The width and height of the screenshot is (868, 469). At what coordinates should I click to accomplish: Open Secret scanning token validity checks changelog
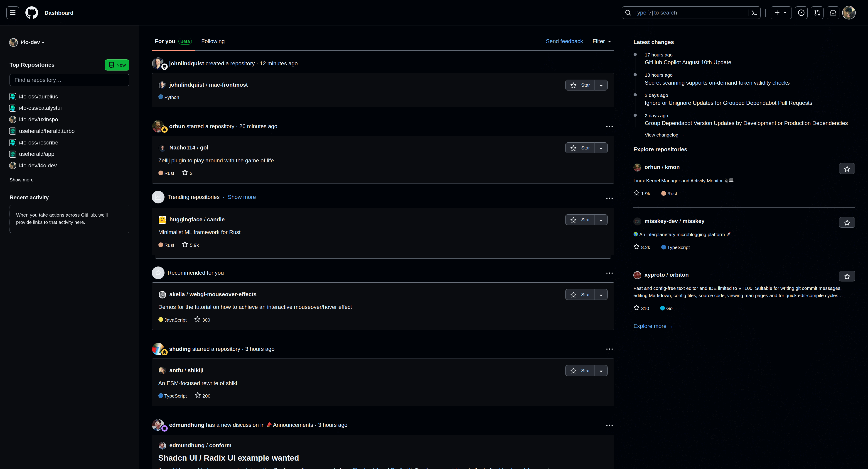(x=717, y=83)
